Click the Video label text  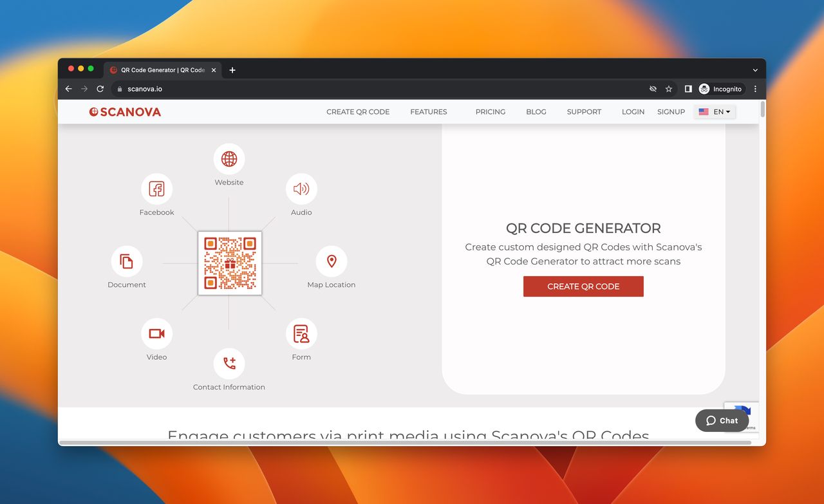[156, 357]
